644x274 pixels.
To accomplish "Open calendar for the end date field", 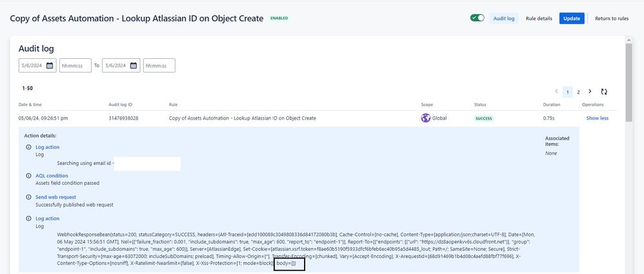I will [134, 65].
